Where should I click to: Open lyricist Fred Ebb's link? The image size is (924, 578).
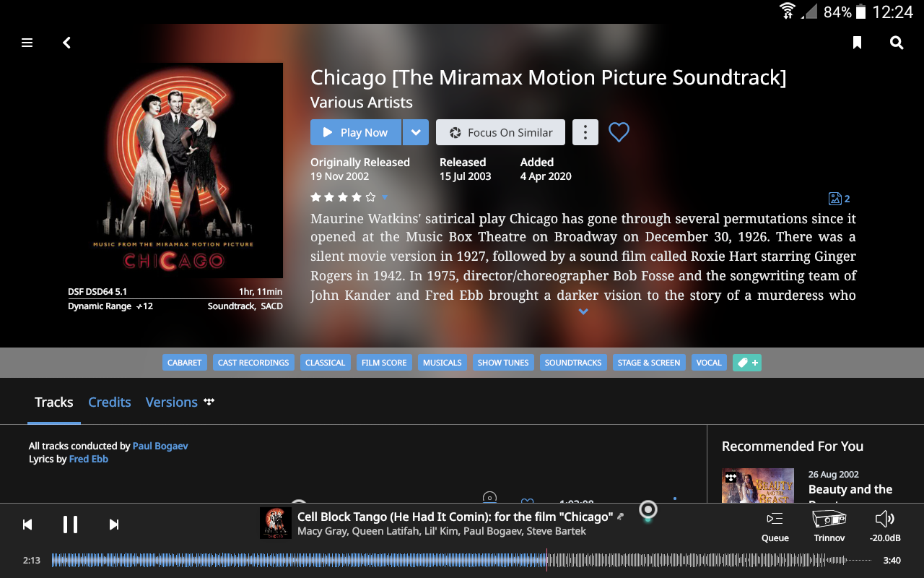coord(89,459)
